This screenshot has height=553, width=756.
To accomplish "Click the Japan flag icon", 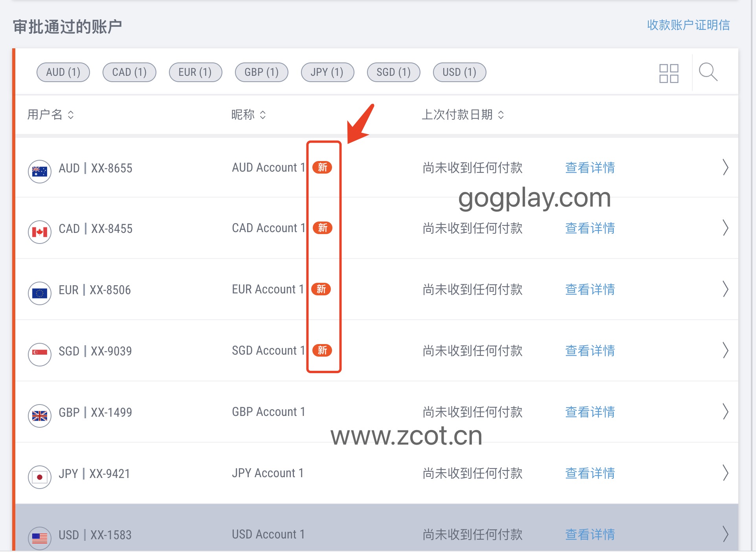I will [40, 477].
